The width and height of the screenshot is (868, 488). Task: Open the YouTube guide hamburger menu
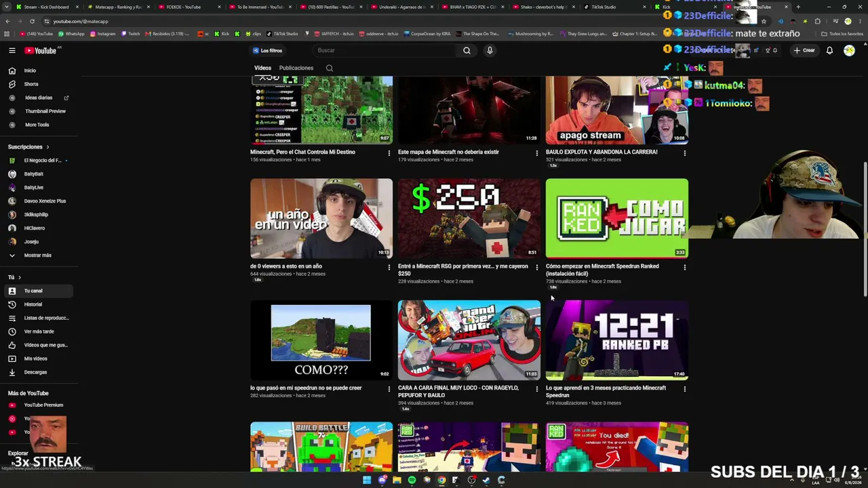click(12, 50)
